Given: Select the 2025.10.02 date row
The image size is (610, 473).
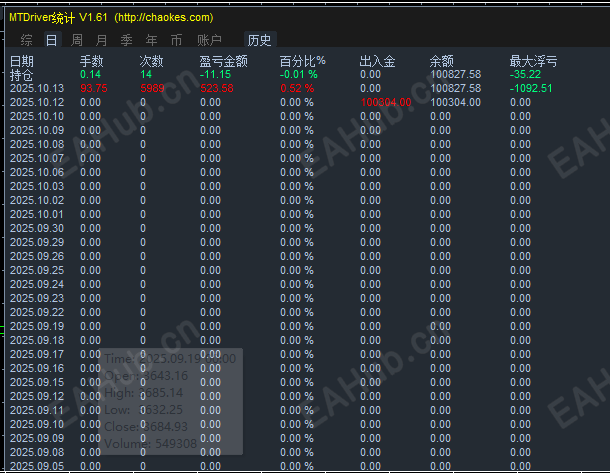Looking at the screenshot, I should coord(37,200).
